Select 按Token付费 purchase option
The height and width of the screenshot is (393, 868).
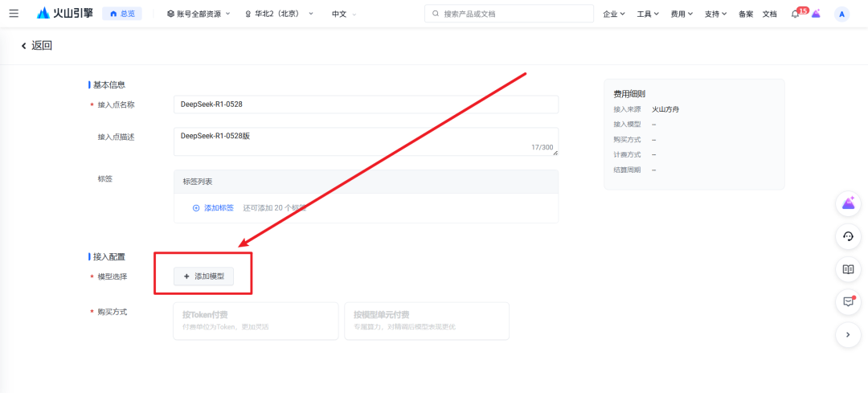(256, 321)
